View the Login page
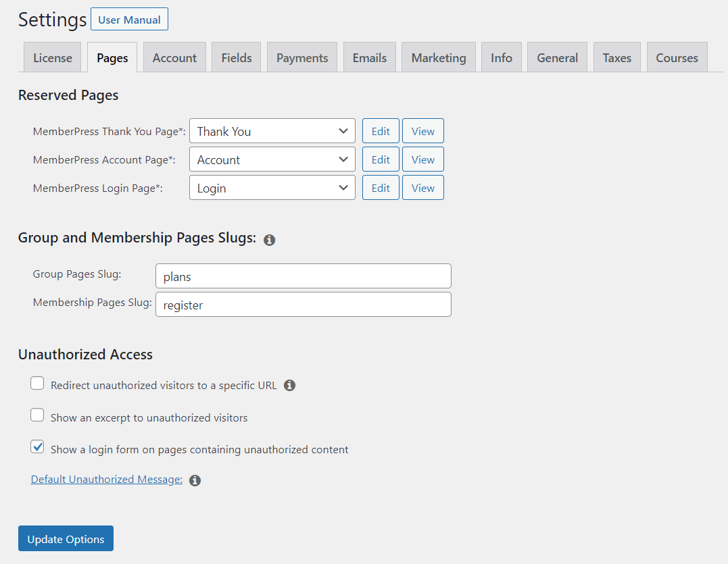 tap(423, 188)
